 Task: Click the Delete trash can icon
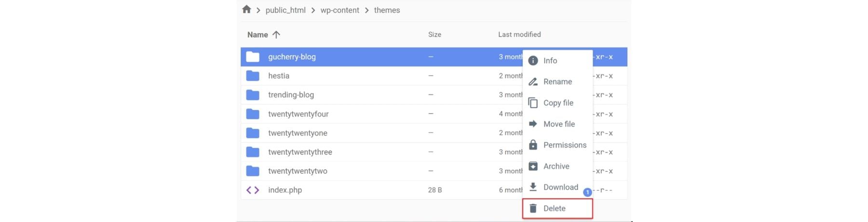pos(533,208)
